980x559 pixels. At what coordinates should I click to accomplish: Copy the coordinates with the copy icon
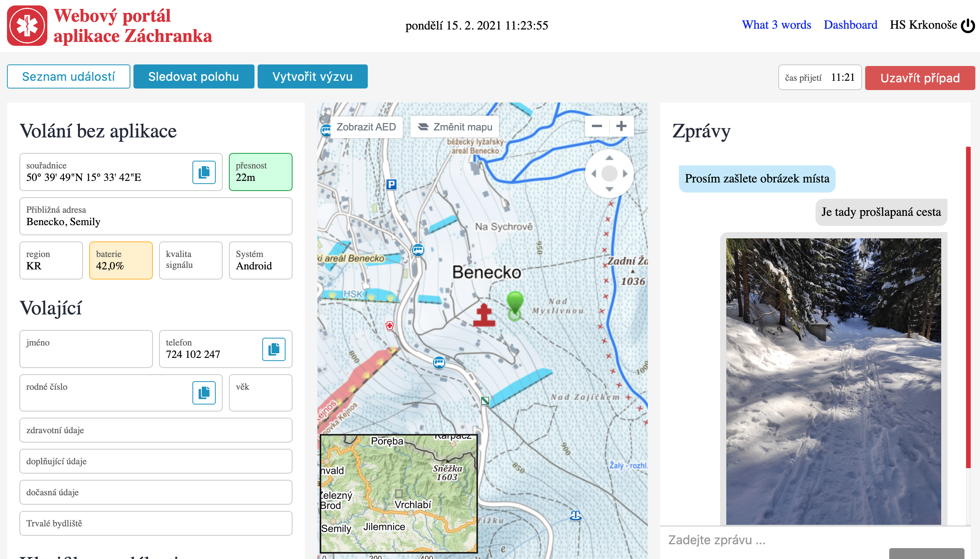[x=204, y=172]
